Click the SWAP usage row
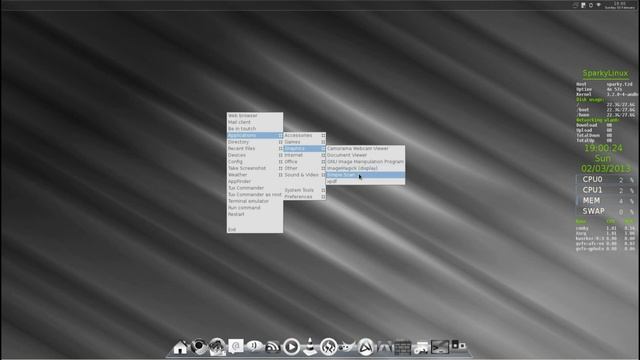The width and height of the screenshot is (640, 360). (606, 211)
